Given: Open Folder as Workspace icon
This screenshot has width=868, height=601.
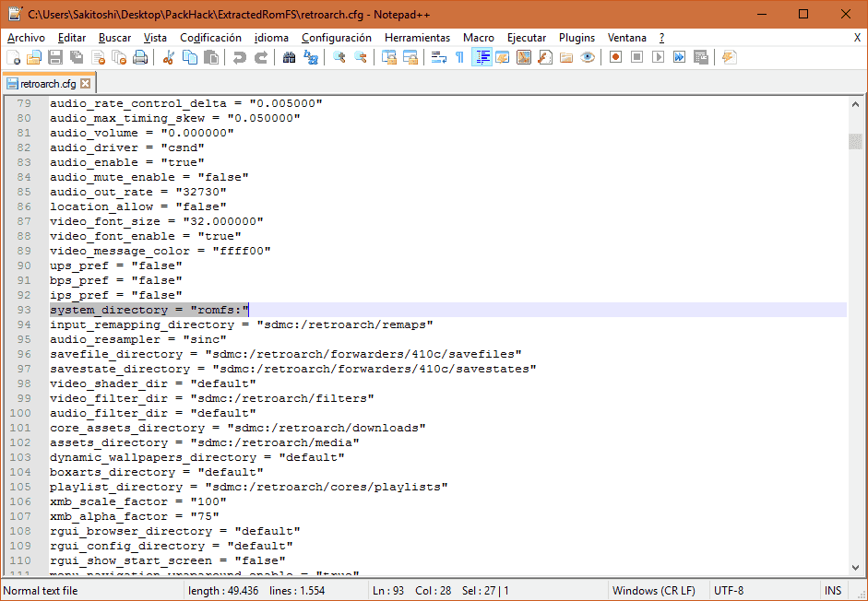Looking at the screenshot, I should tap(566, 57).
